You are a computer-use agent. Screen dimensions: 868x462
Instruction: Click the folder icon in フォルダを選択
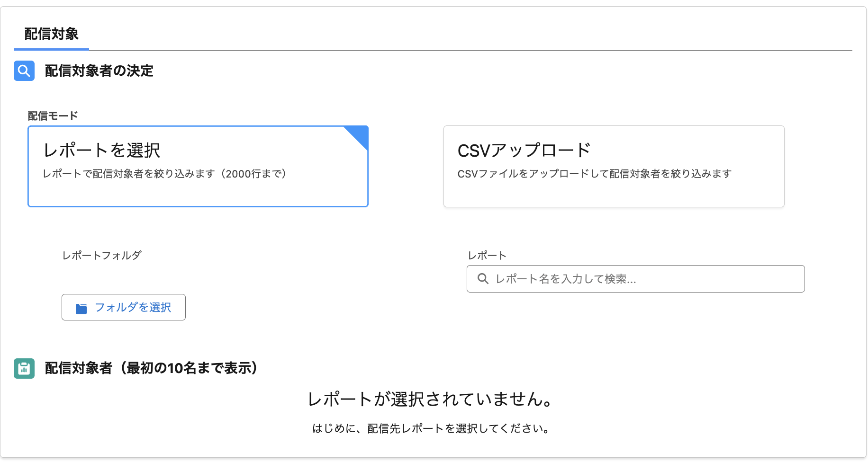pos(81,308)
